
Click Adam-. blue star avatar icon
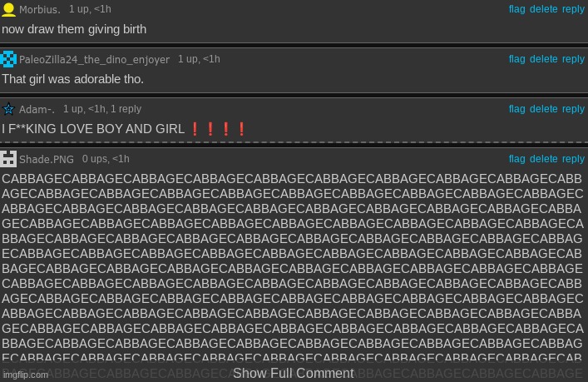click(8, 109)
